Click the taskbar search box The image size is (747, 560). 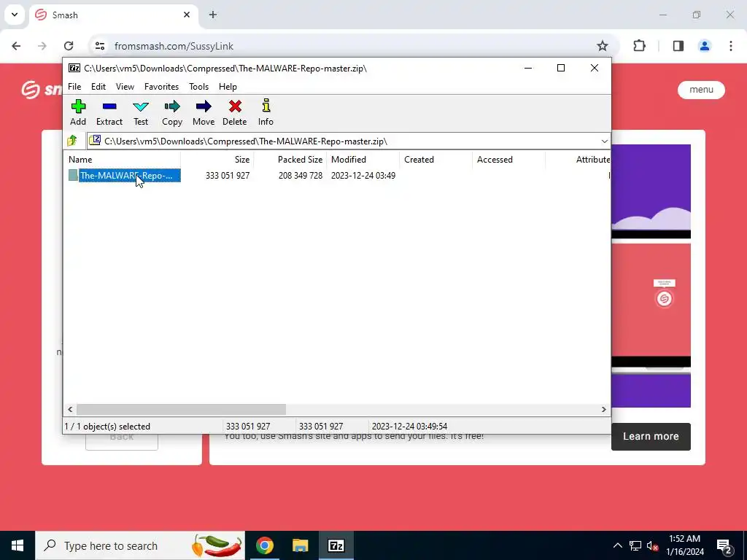[x=140, y=545]
